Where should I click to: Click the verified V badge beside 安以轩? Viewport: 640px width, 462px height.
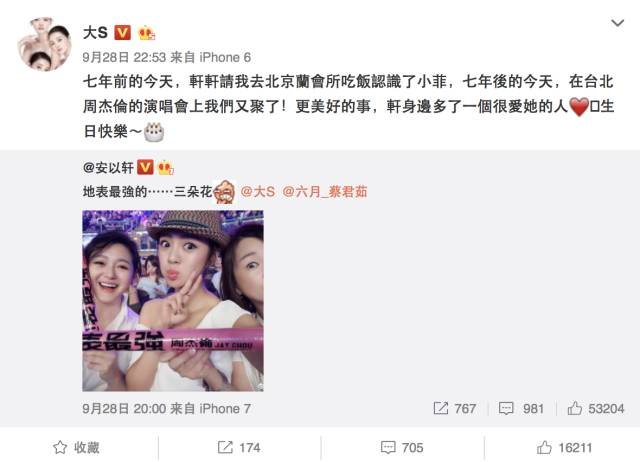(145, 167)
